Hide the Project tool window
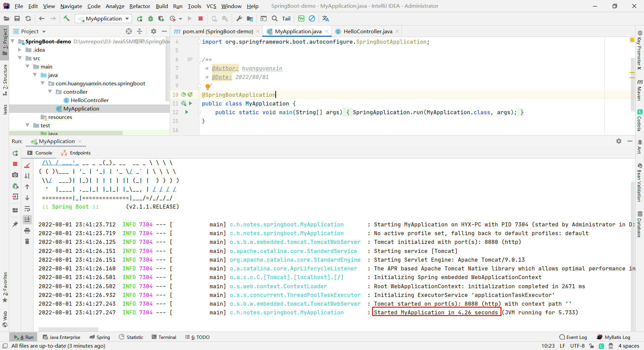This screenshot has height=350, width=644. (164, 31)
